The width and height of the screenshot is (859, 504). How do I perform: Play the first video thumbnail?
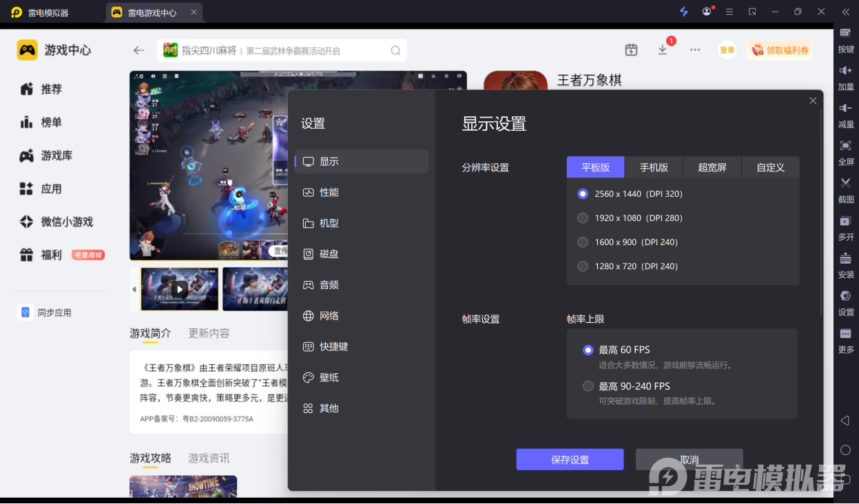[x=180, y=289]
